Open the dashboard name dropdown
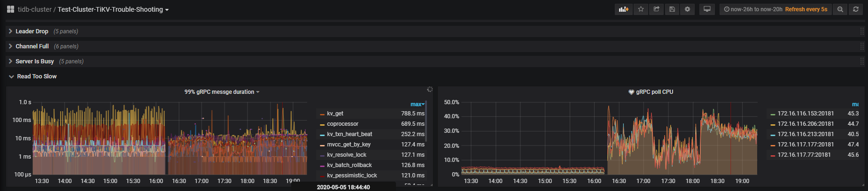This screenshot has height=191, width=868. 113,9
